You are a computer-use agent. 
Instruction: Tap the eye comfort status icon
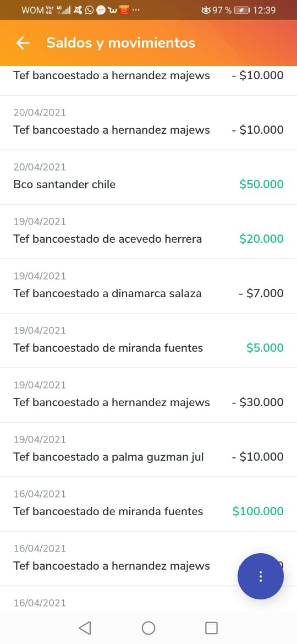pos(206,10)
